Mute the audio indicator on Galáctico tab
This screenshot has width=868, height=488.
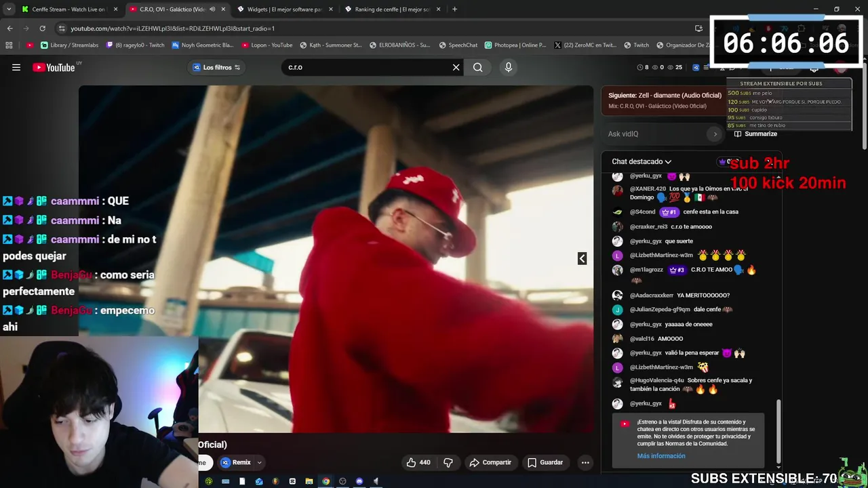212,9
